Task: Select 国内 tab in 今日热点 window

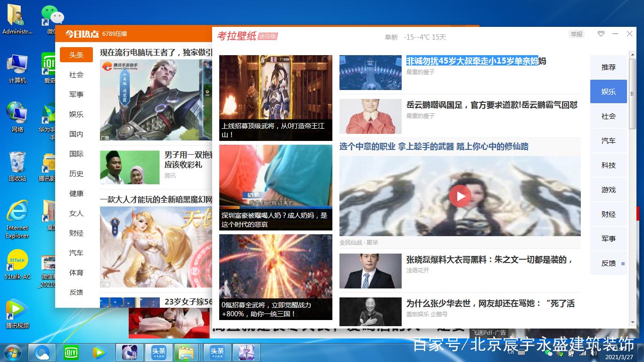Action: 76,134
